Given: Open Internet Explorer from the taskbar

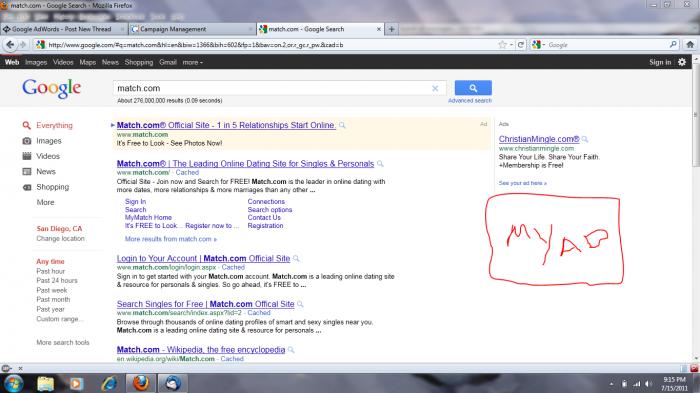Looking at the screenshot, I should [109, 383].
